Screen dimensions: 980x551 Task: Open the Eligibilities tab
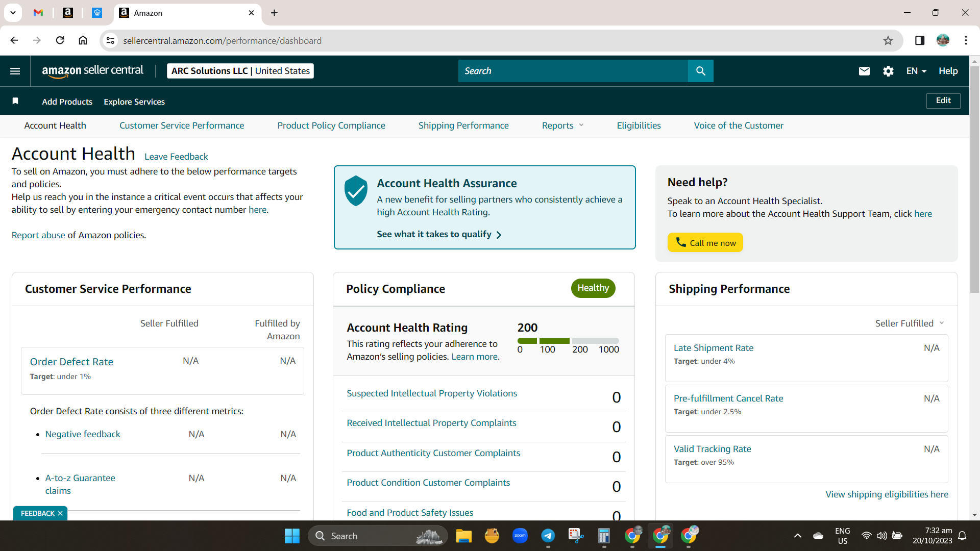[x=639, y=126]
